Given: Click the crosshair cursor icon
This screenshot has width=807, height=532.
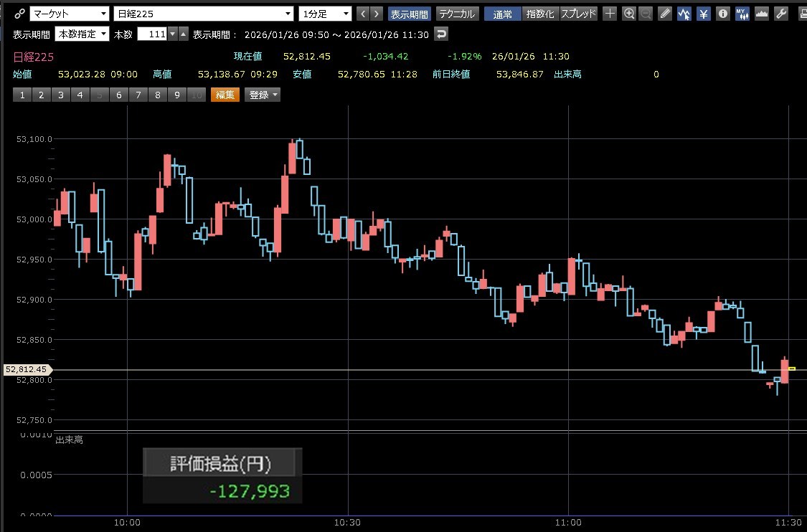Looking at the screenshot, I should (x=610, y=14).
